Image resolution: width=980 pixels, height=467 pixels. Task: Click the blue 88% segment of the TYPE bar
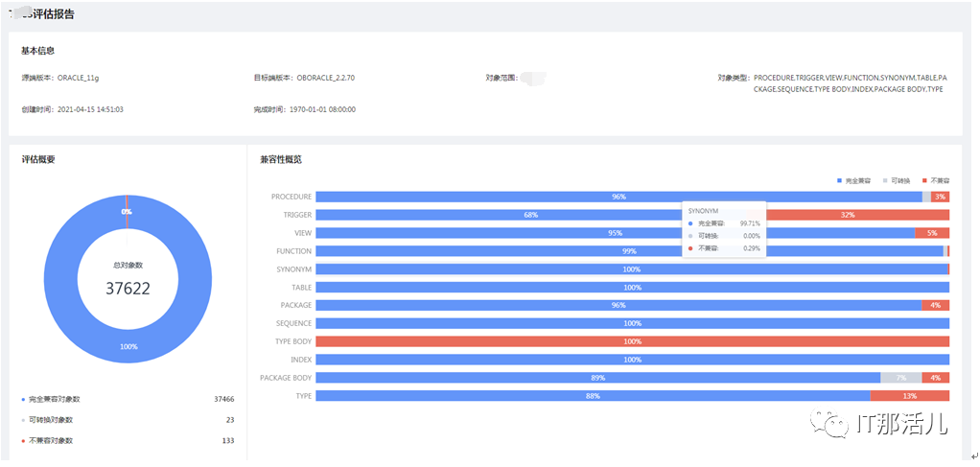(593, 396)
